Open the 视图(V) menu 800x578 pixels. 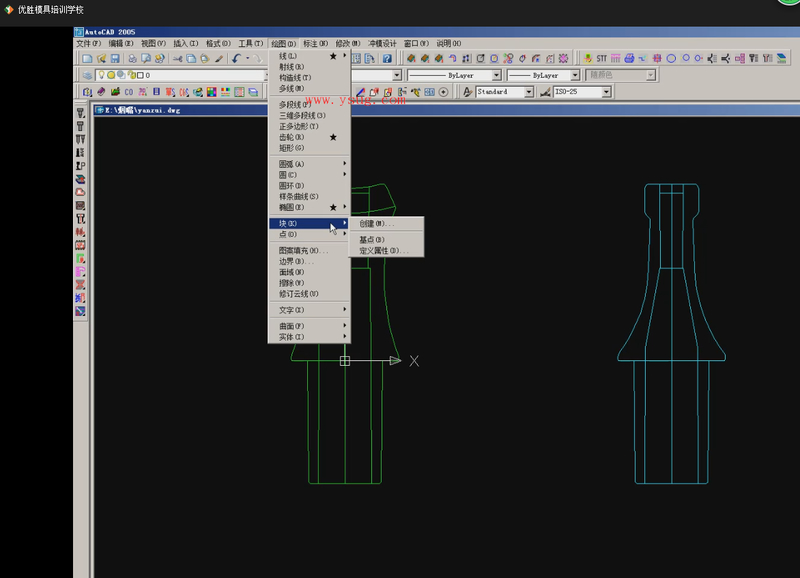[153, 43]
